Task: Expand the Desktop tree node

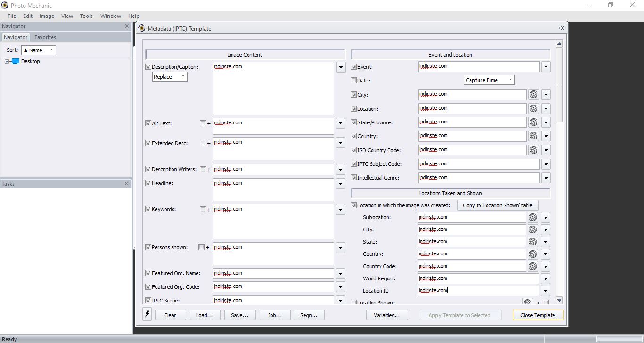Action: [x=7, y=61]
